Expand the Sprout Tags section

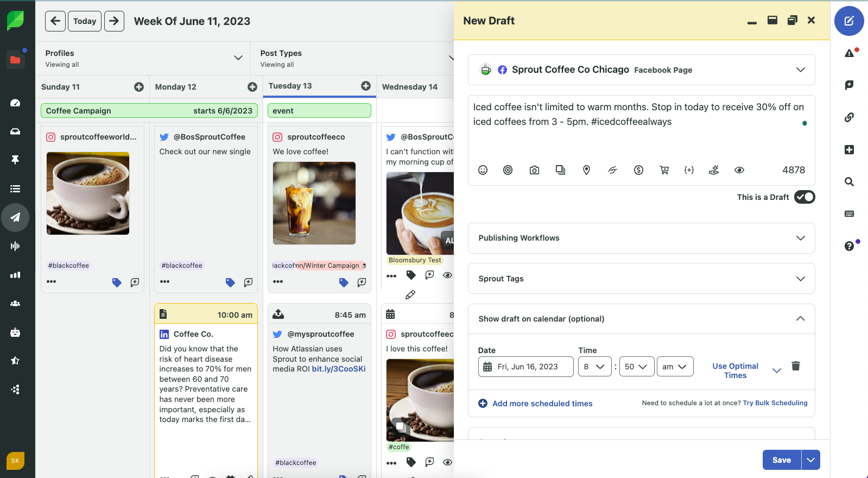[x=641, y=279]
